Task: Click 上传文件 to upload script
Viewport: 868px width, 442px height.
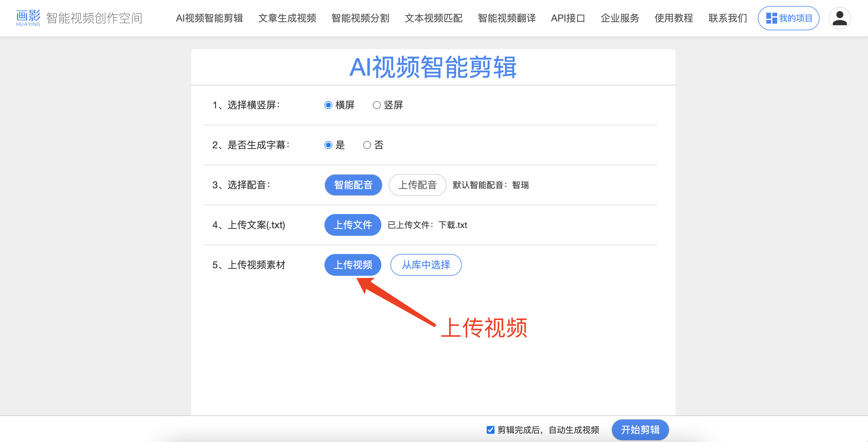Action: click(x=353, y=225)
